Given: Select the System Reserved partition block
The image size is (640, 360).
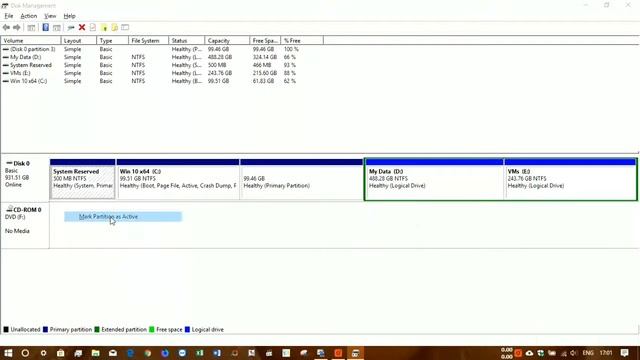Looking at the screenshot, I should (x=82, y=179).
